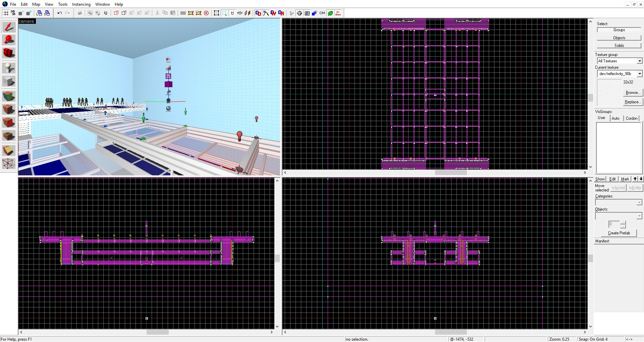Toggle the 2D grid display

[x=6, y=13]
